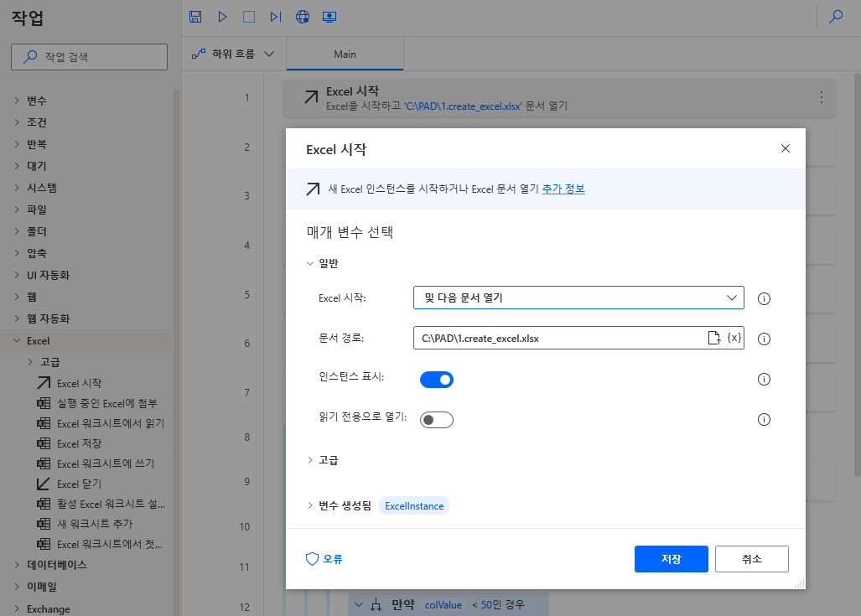This screenshot has height=616, width=861.
Task: Click the 취소 button
Action: point(752,559)
